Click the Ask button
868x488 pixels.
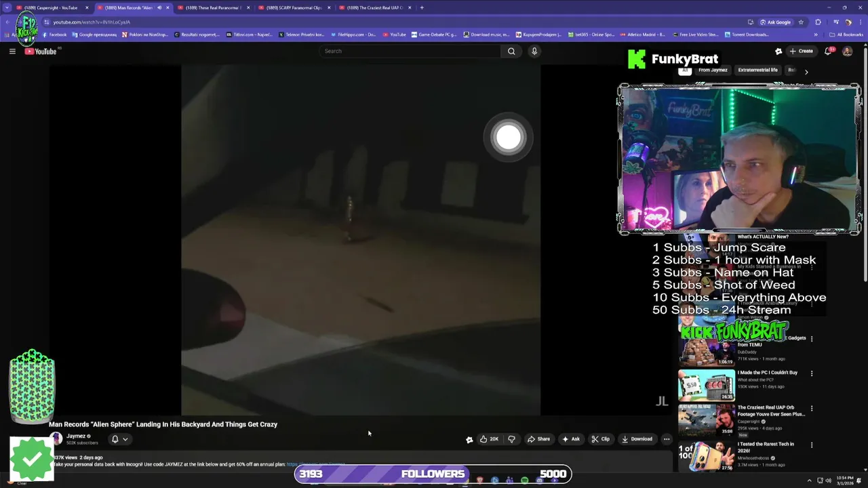(x=571, y=439)
